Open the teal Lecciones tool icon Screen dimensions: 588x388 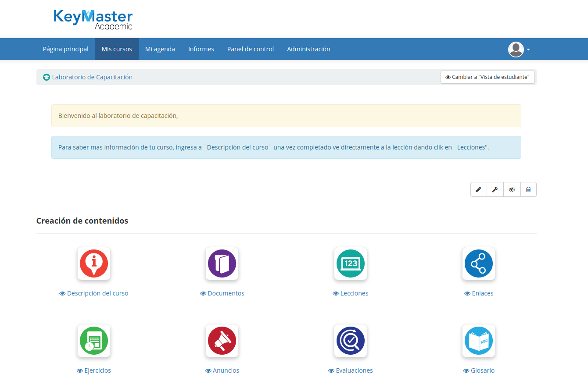[x=351, y=263]
